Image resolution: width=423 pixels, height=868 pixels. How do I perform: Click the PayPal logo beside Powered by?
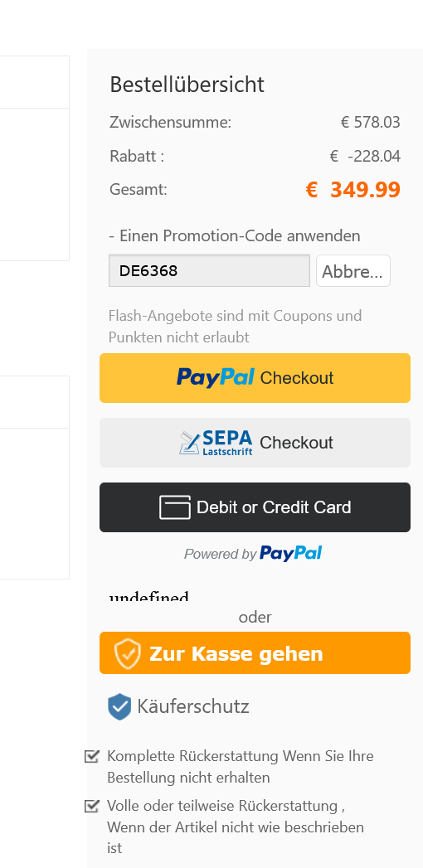click(x=290, y=553)
